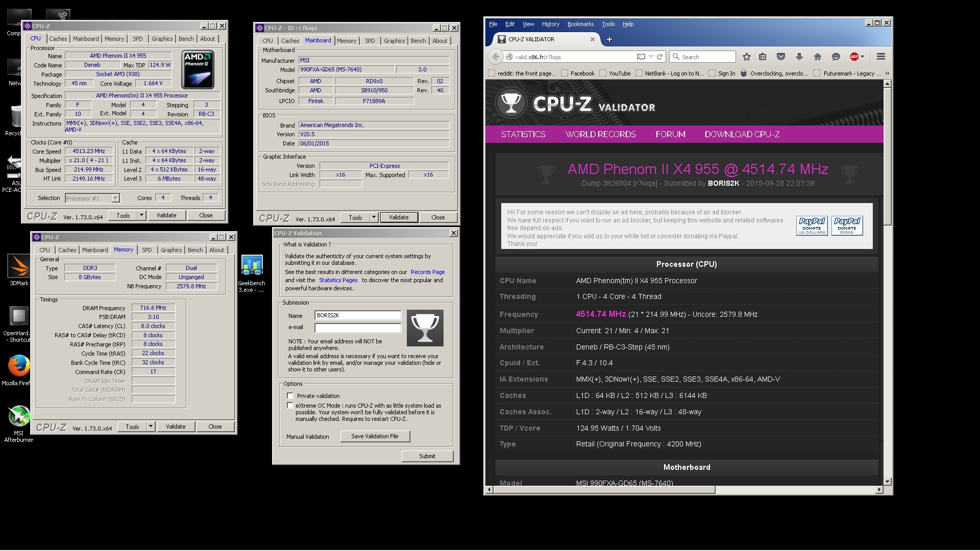Open Geekbench 3.exe desktop icon

click(252, 273)
